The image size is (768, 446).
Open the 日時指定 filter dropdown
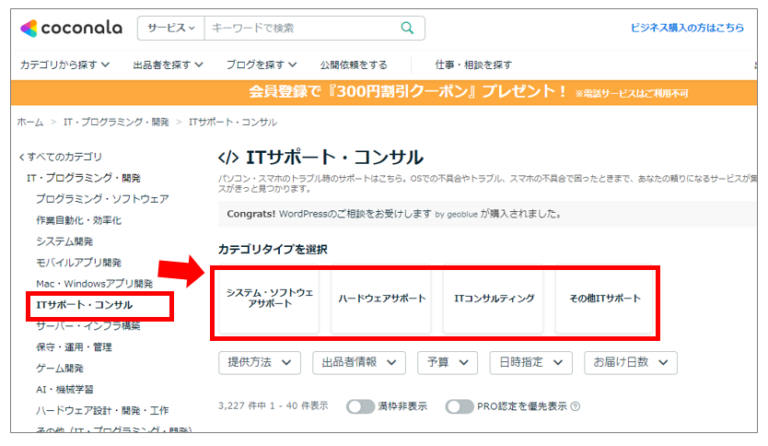530,363
